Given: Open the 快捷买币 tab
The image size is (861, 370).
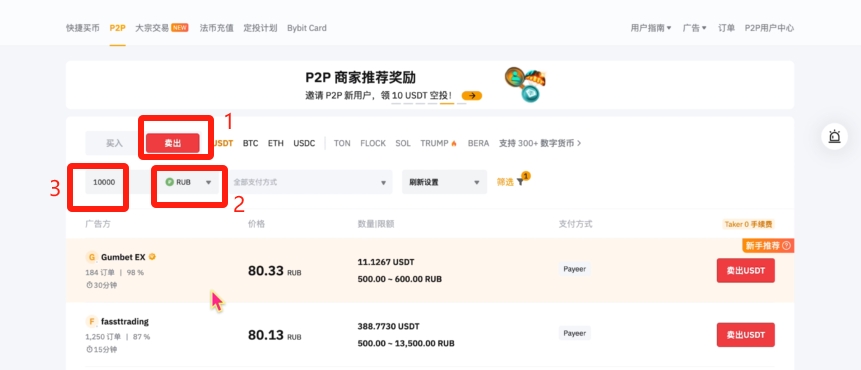Looking at the screenshot, I should pyautogui.click(x=83, y=28).
